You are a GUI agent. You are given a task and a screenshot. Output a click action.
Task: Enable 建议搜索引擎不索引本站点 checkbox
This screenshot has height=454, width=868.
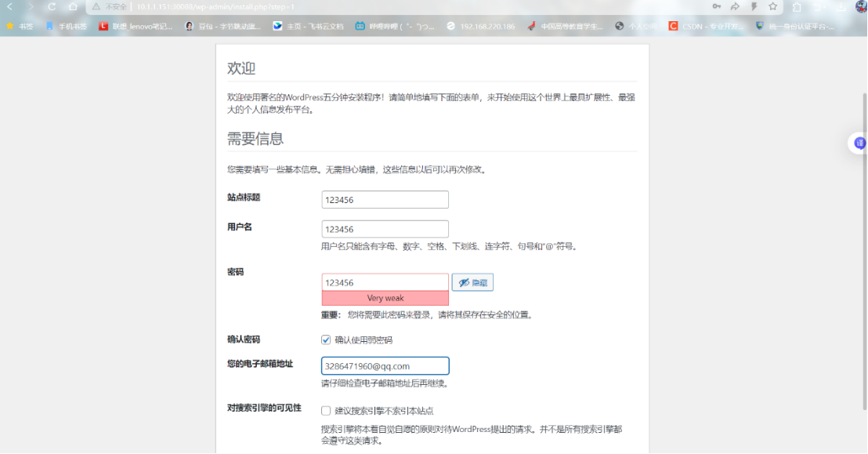326,411
